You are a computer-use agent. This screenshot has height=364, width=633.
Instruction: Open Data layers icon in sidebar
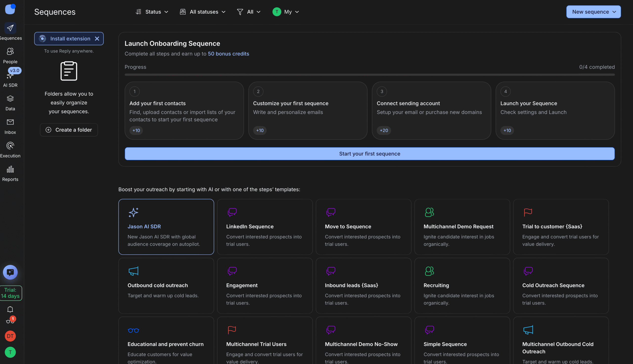coord(10,99)
